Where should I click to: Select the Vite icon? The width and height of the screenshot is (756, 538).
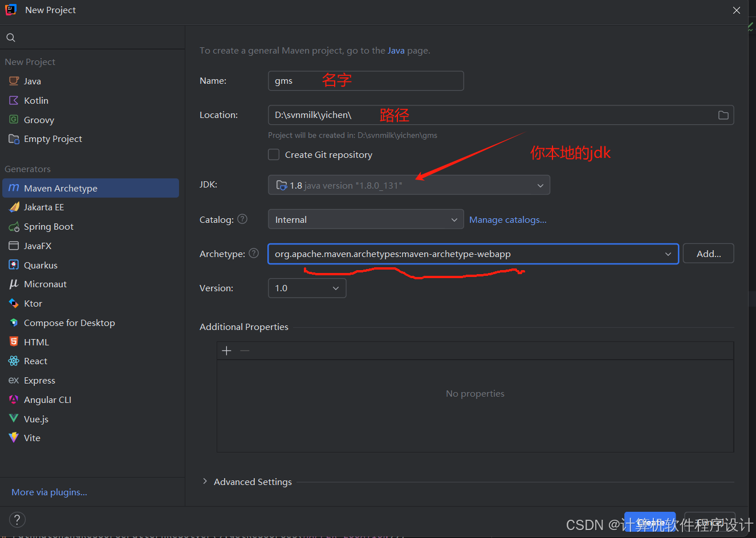[x=14, y=438]
